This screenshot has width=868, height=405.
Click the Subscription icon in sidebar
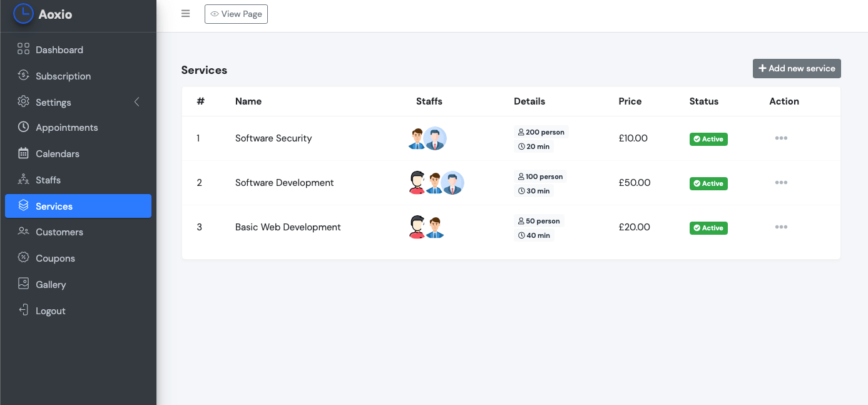coord(23,76)
